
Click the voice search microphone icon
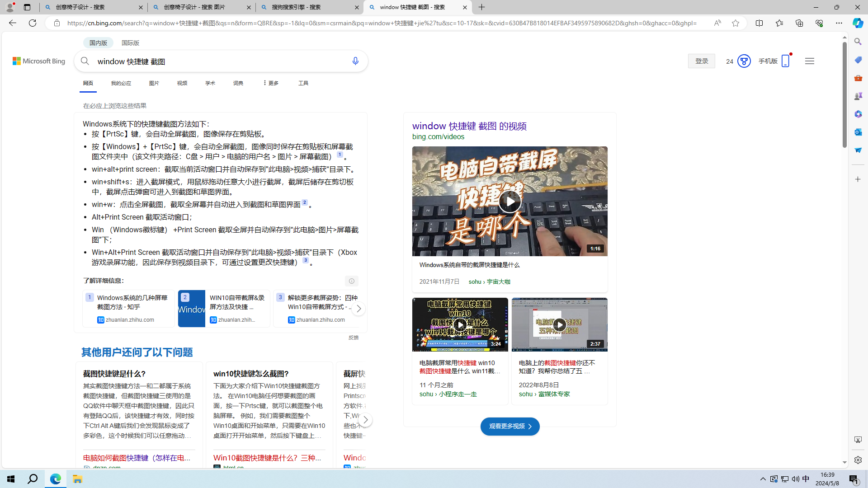(x=355, y=61)
